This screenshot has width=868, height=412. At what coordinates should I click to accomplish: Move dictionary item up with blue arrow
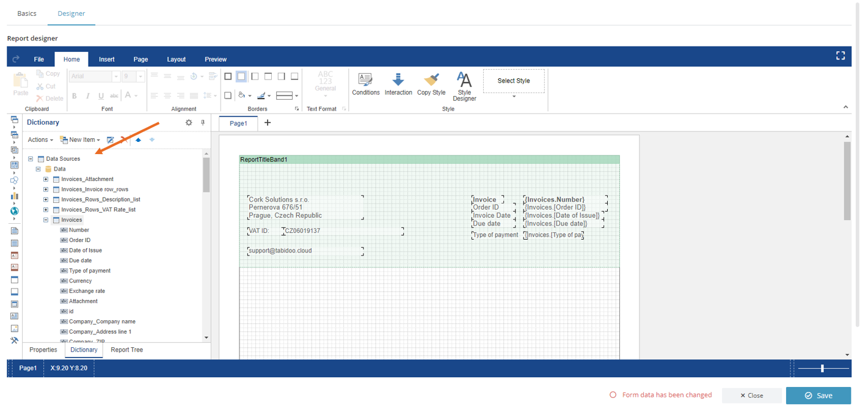138,140
